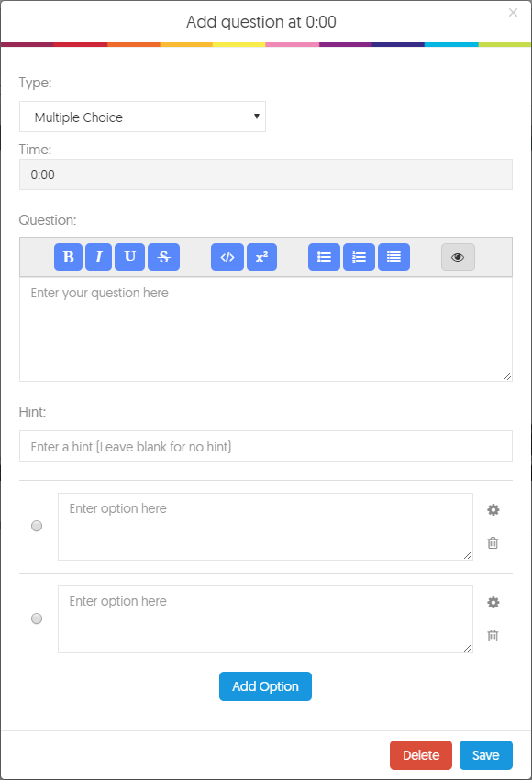Select the first option as correct answer

(37, 526)
